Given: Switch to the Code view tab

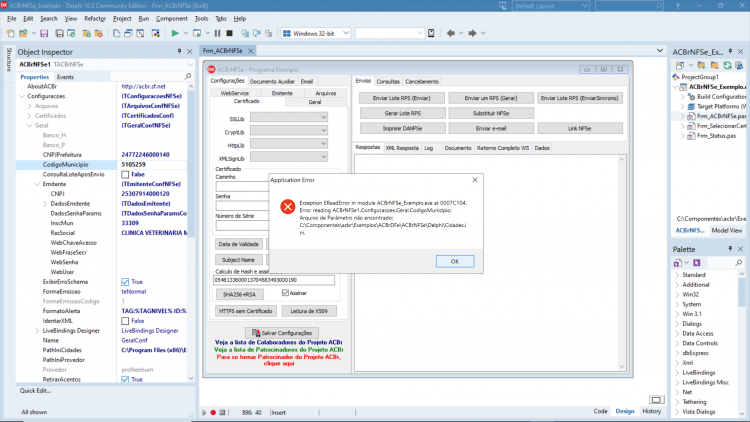Looking at the screenshot, I should (600, 411).
